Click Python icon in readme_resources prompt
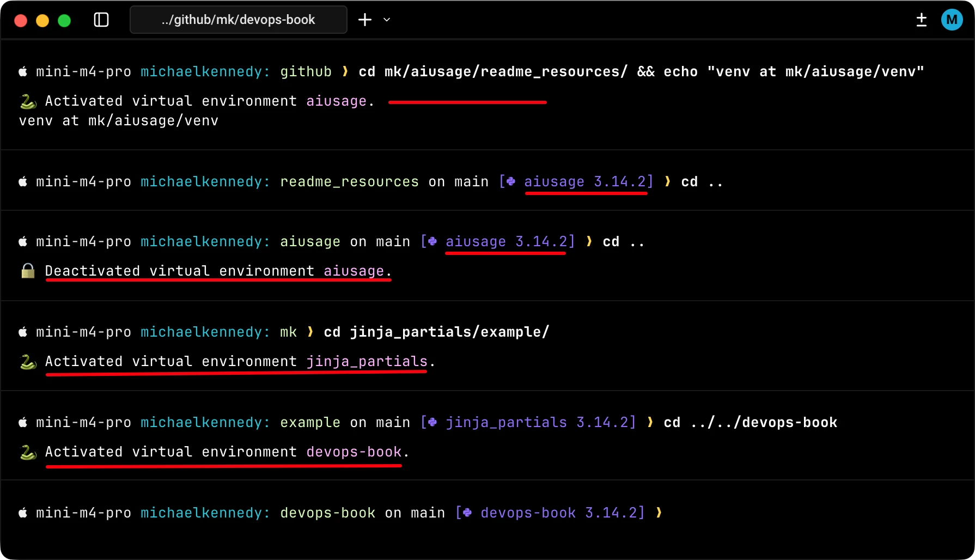Image resolution: width=975 pixels, height=560 pixels. (511, 181)
